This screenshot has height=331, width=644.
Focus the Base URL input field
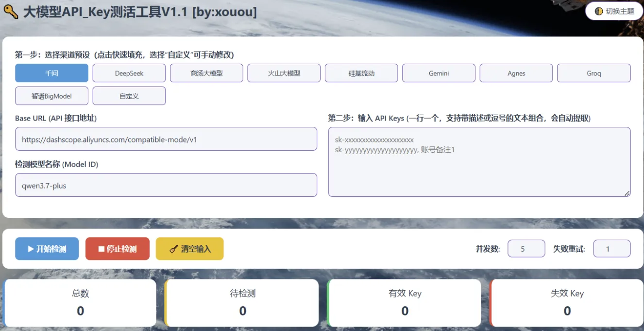pyautogui.click(x=166, y=139)
